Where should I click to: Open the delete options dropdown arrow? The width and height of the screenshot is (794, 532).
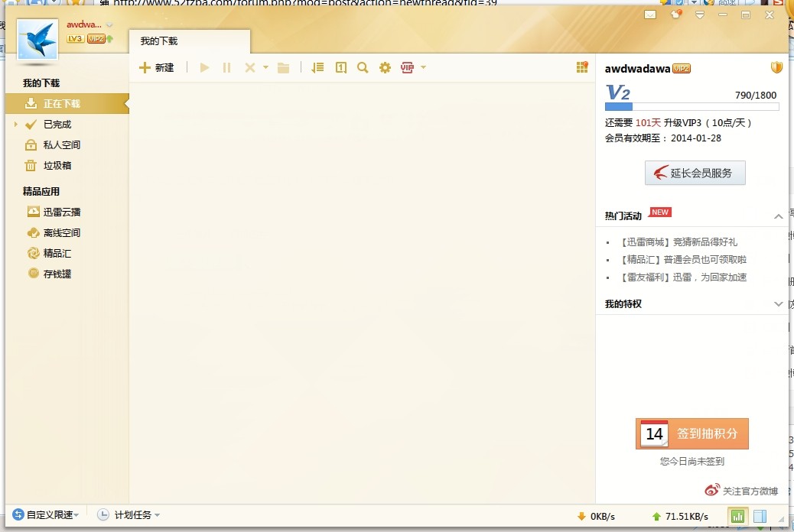(x=266, y=67)
